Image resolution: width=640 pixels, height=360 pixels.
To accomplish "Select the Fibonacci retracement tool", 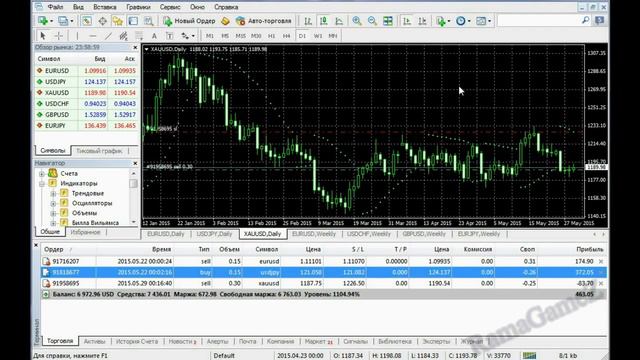I will click(139, 36).
